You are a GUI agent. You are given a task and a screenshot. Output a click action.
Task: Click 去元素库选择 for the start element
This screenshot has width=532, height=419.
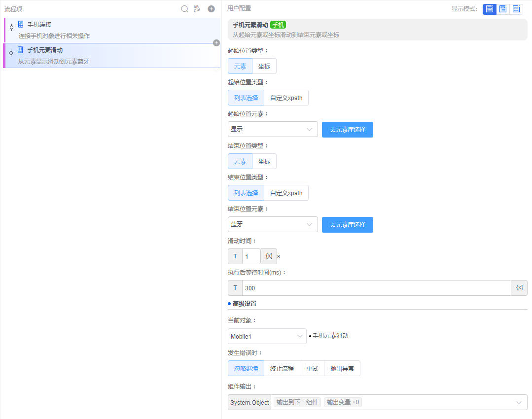(x=347, y=129)
